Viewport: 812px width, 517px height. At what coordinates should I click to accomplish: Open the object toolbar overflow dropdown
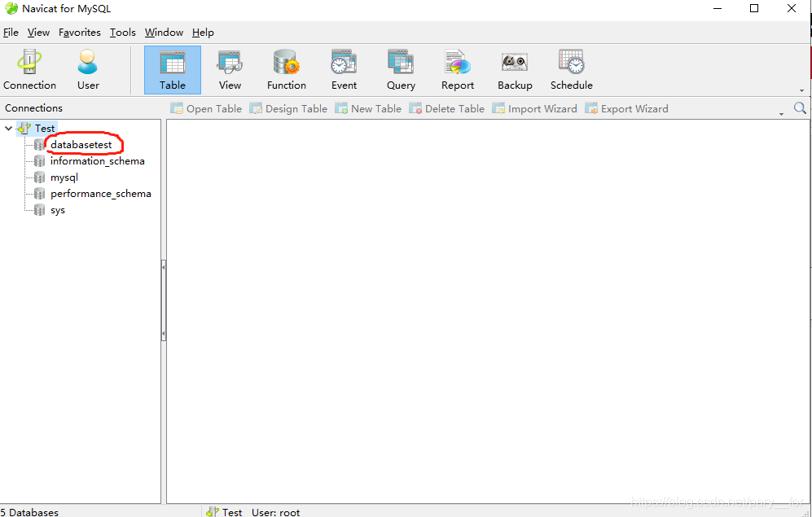781,114
